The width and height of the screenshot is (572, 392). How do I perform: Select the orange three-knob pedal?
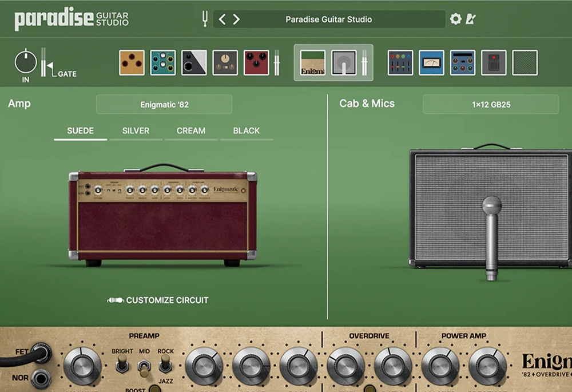(x=132, y=63)
